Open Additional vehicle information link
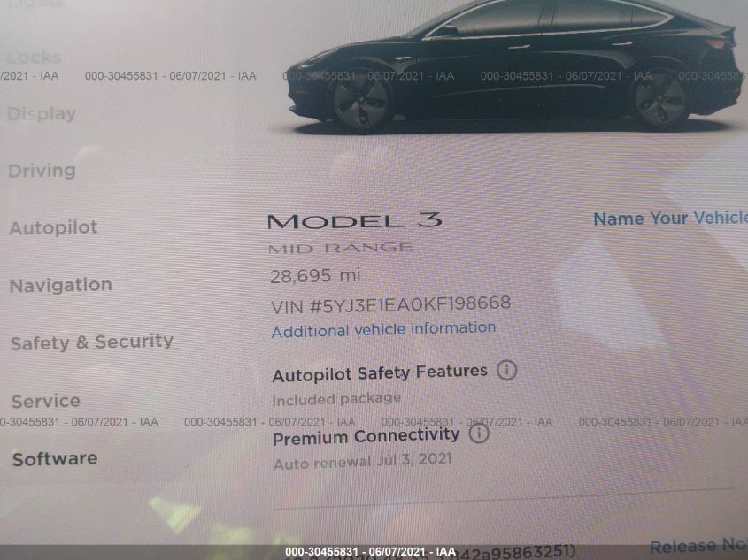748x560 pixels. tap(383, 329)
